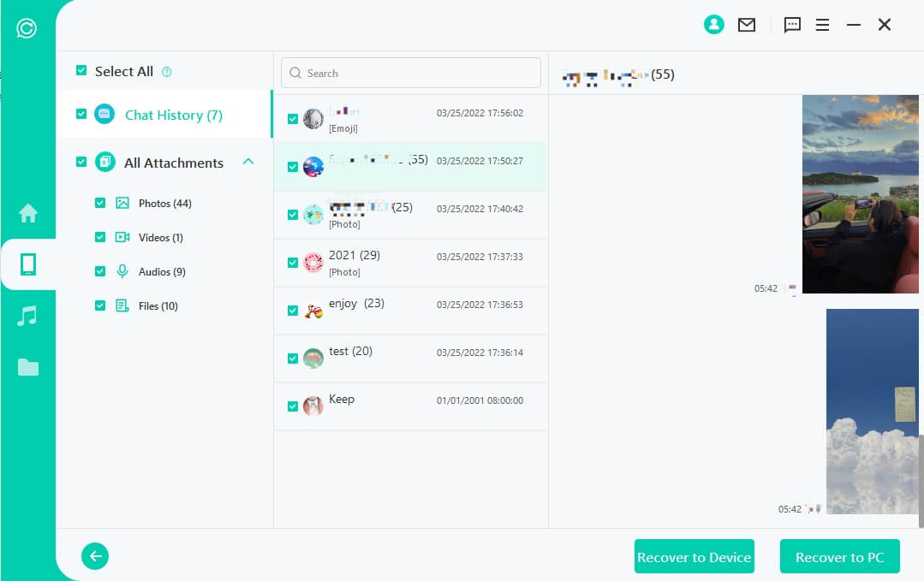Uncheck the test (20) chat checkbox

(x=292, y=358)
